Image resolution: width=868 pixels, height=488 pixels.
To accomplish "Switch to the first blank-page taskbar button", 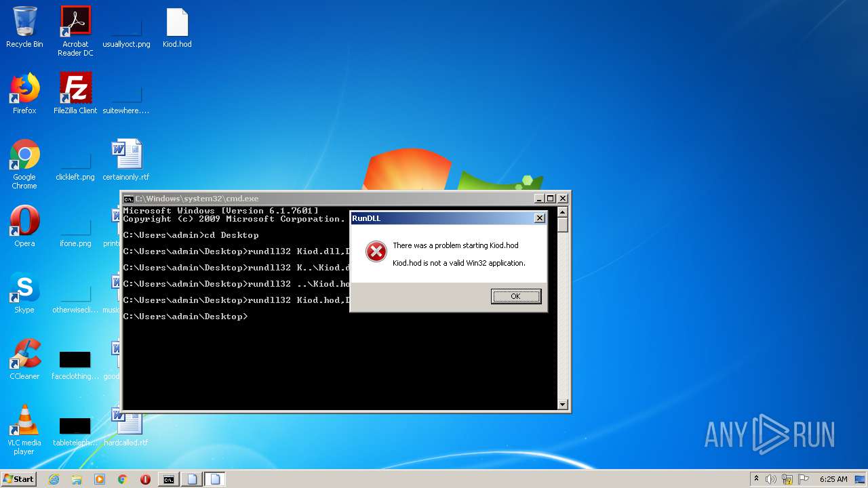I will pos(192,479).
